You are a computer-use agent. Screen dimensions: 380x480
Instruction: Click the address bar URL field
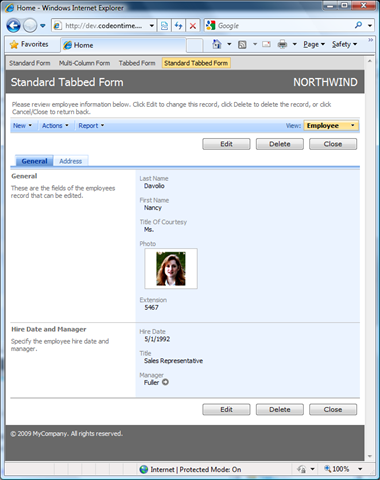[99, 26]
